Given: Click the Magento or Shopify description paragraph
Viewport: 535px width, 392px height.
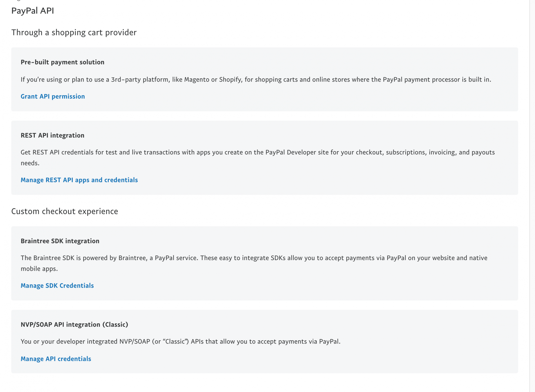Looking at the screenshot, I should 256,79.
